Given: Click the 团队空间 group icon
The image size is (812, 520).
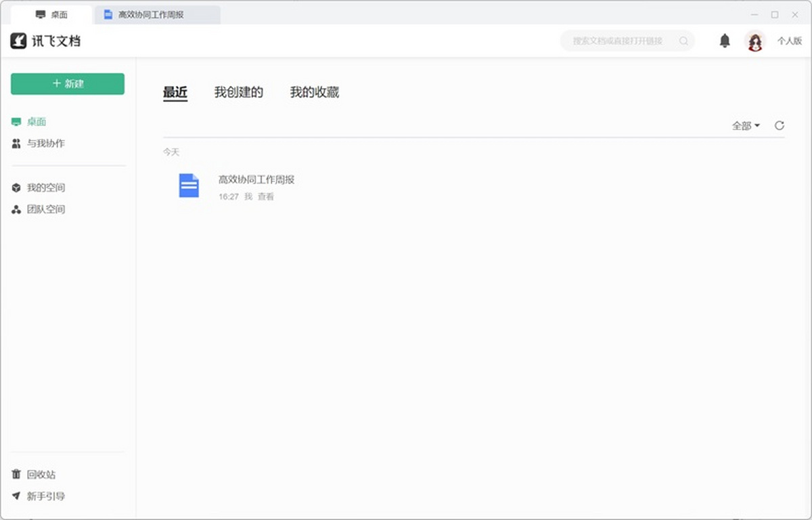Looking at the screenshot, I should tap(17, 210).
